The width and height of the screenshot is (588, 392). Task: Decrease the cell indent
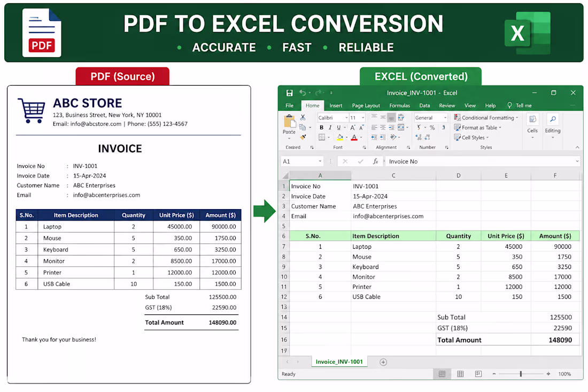374,137
